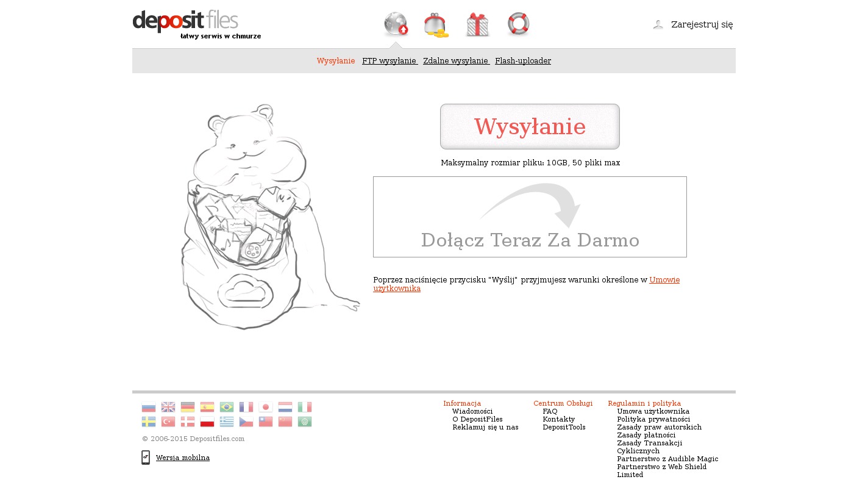Click the Regulamin i polityka heading
This screenshot has width=868, height=485.
pyautogui.click(x=644, y=403)
